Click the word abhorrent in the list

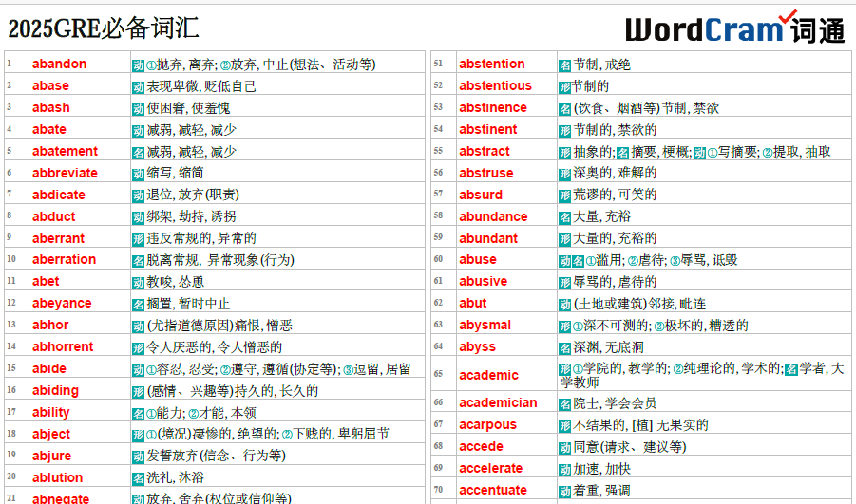pyautogui.click(x=63, y=347)
